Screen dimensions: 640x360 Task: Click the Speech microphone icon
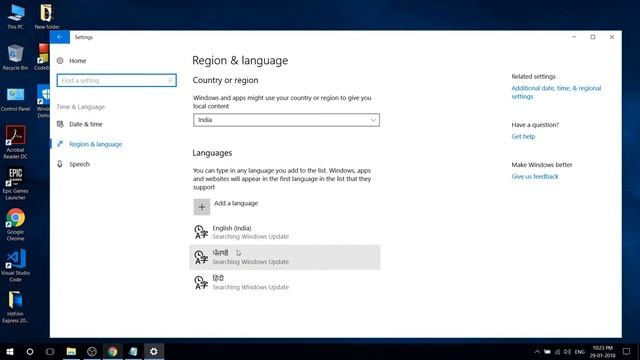(x=60, y=164)
